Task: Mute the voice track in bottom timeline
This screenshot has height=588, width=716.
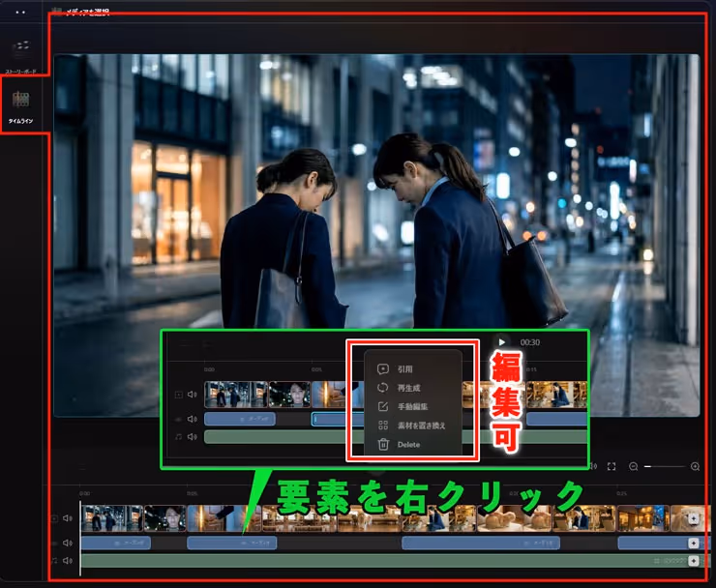Action: pyautogui.click(x=68, y=543)
